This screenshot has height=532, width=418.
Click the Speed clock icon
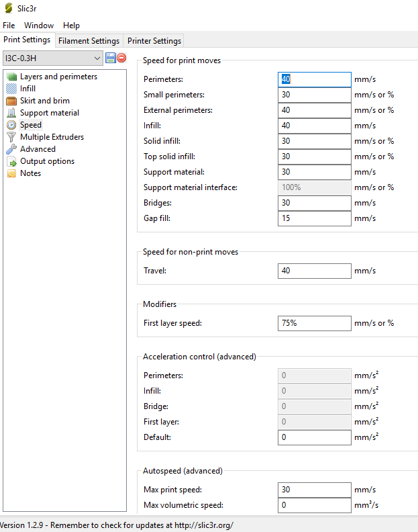click(11, 125)
